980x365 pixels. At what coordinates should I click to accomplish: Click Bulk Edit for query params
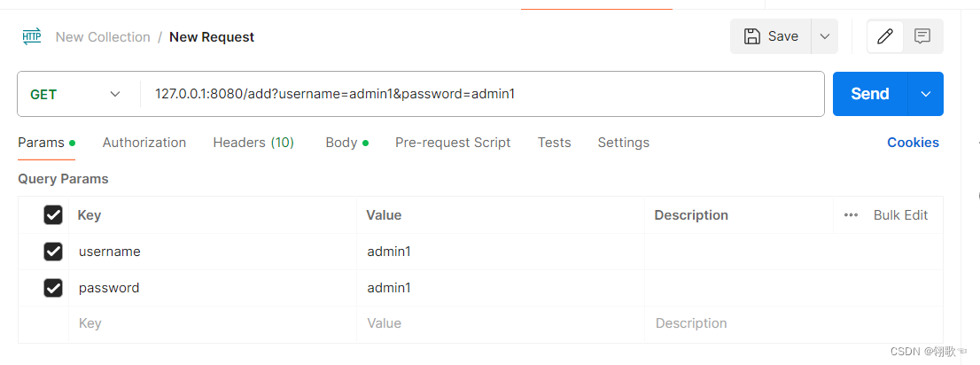900,215
